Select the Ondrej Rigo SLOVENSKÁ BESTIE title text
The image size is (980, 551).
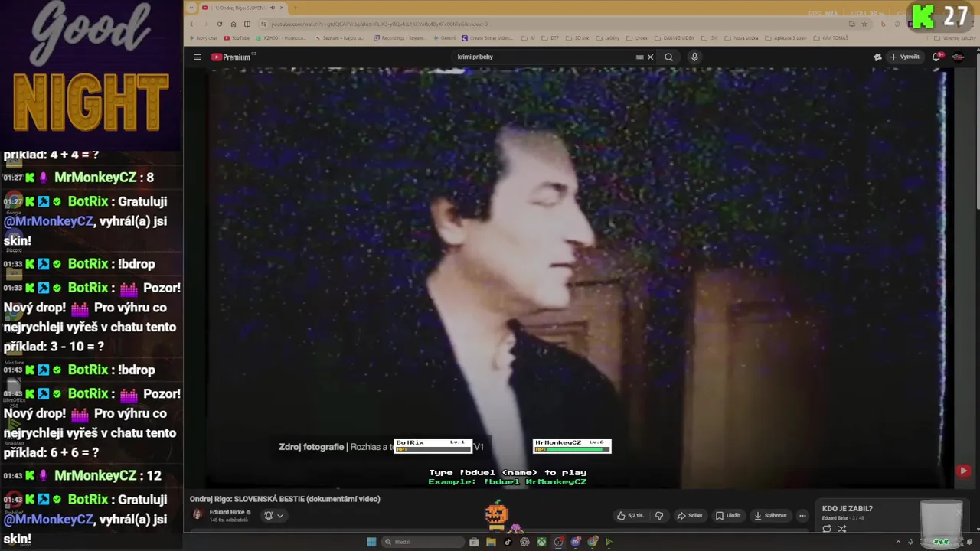[285, 499]
